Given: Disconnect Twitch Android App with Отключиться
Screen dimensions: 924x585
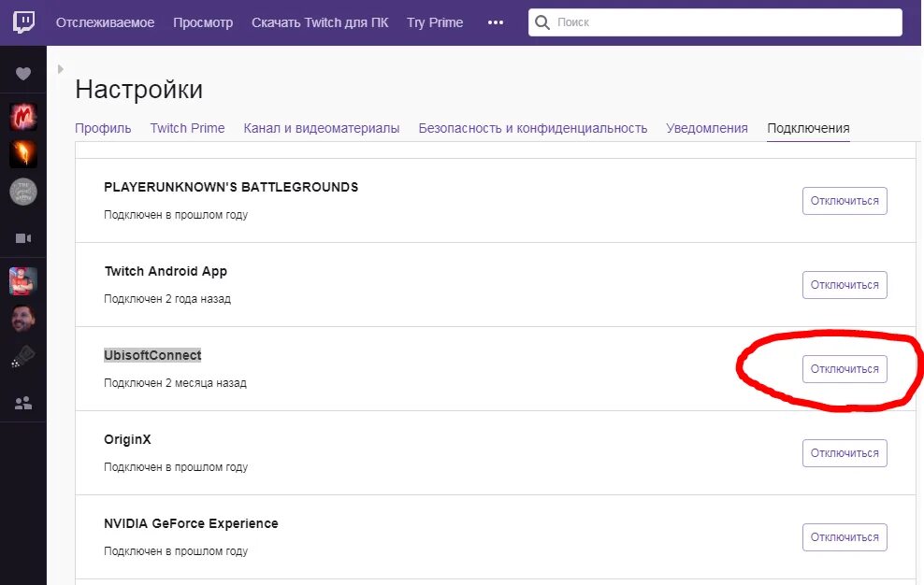Looking at the screenshot, I should [x=845, y=285].
